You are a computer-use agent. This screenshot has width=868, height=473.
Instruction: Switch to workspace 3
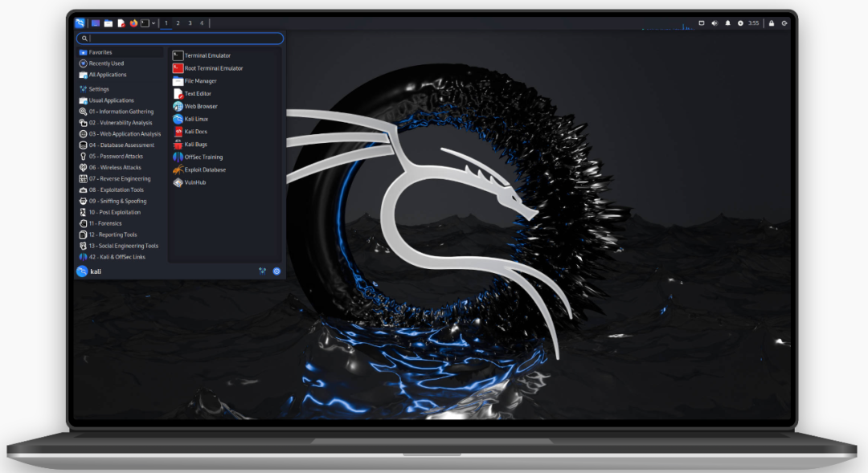190,23
